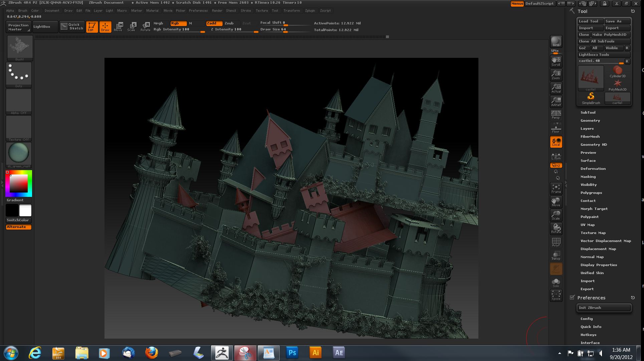The image size is (644, 361).
Task: Click the Load Tool button
Action: tap(590, 21)
